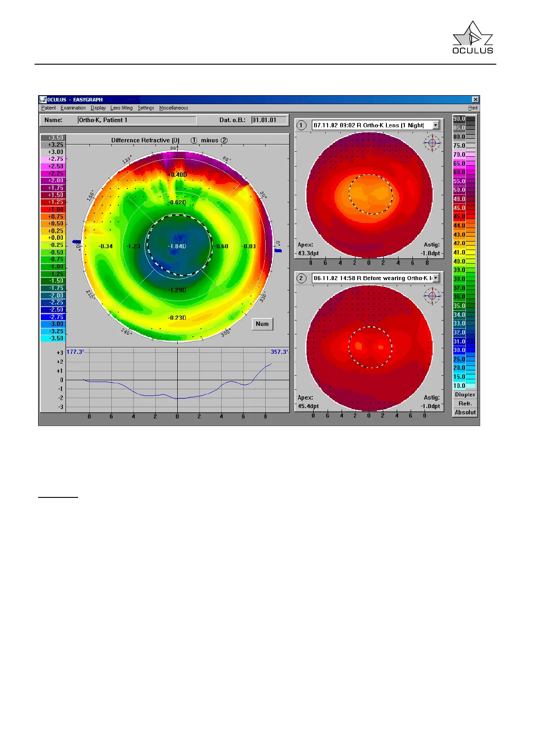Viewport: 534px width, 756px height.
Task: Select the +3.50 scale swatch
Action: pos(53,138)
